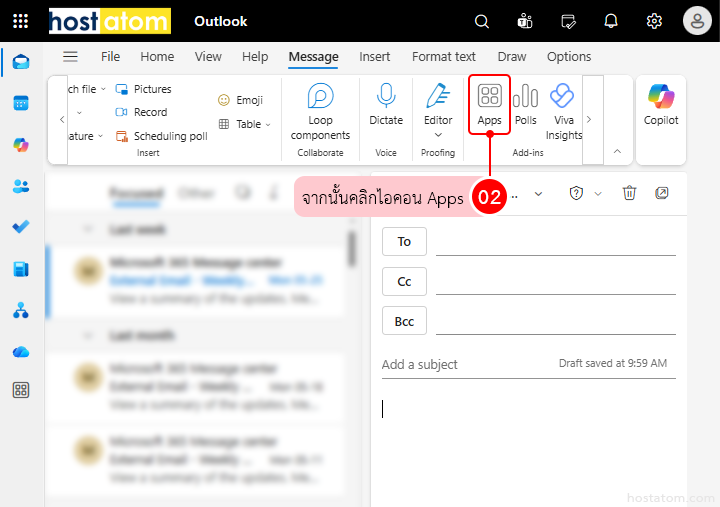Image resolution: width=720 pixels, height=507 pixels.
Task: Discard the draft with trash icon
Action: 629,193
